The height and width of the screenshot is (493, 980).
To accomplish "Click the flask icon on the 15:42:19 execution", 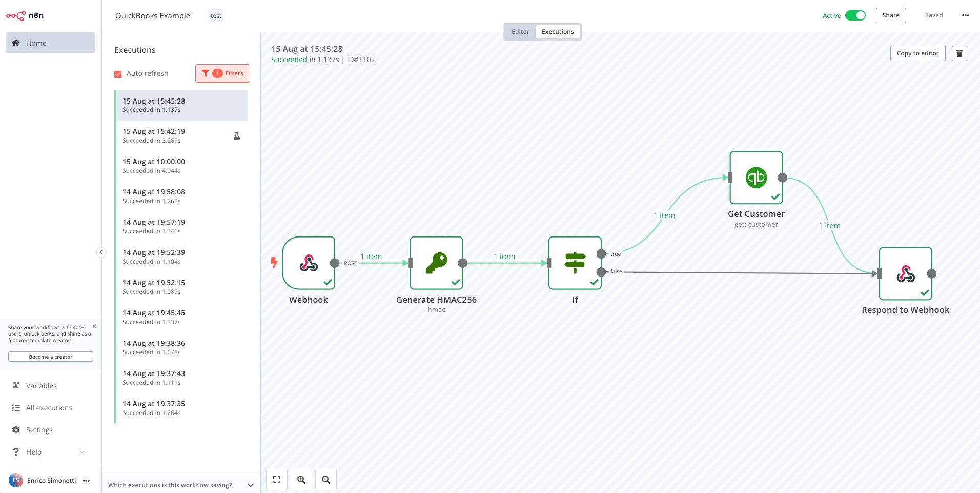I will (237, 136).
